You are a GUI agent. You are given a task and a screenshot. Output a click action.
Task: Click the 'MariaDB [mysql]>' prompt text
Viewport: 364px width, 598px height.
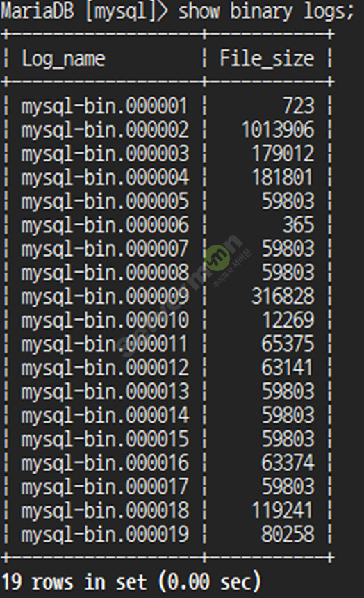(x=84, y=12)
